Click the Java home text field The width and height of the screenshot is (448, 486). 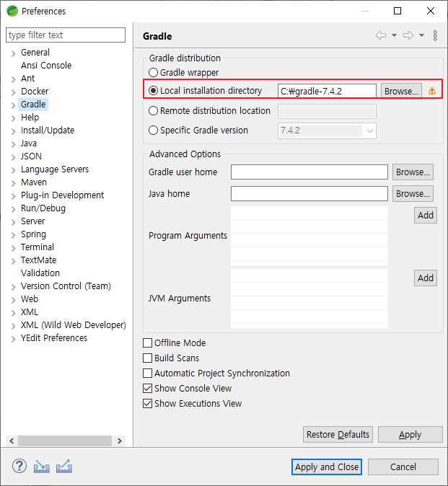click(309, 194)
